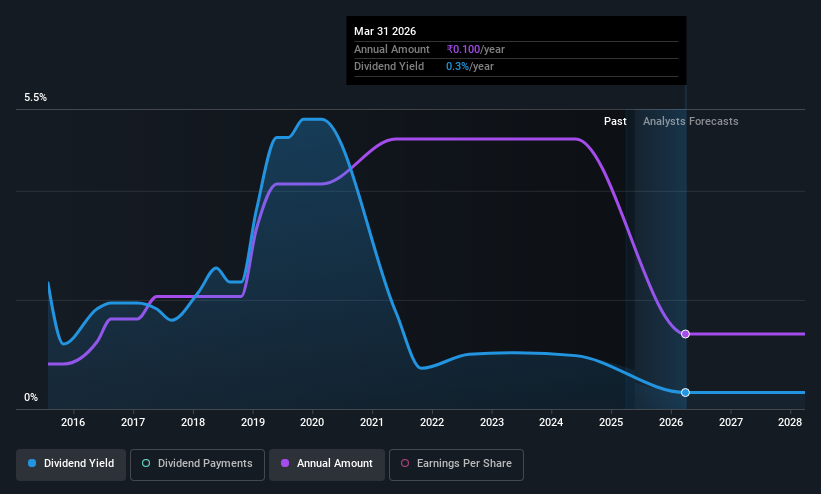This screenshot has height=494, width=821.
Task: Click the purple Annual Amount legend dot
Action: tap(285, 463)
